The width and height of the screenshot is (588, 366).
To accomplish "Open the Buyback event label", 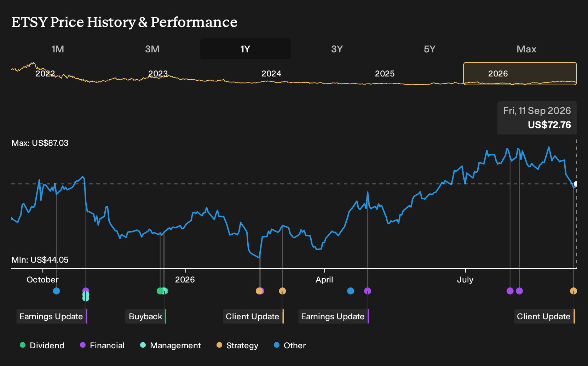I will click(x=146, y=316).
